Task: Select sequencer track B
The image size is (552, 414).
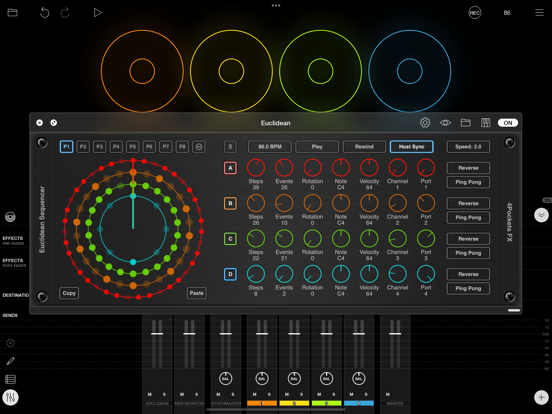Action: [x=230, y=203]
